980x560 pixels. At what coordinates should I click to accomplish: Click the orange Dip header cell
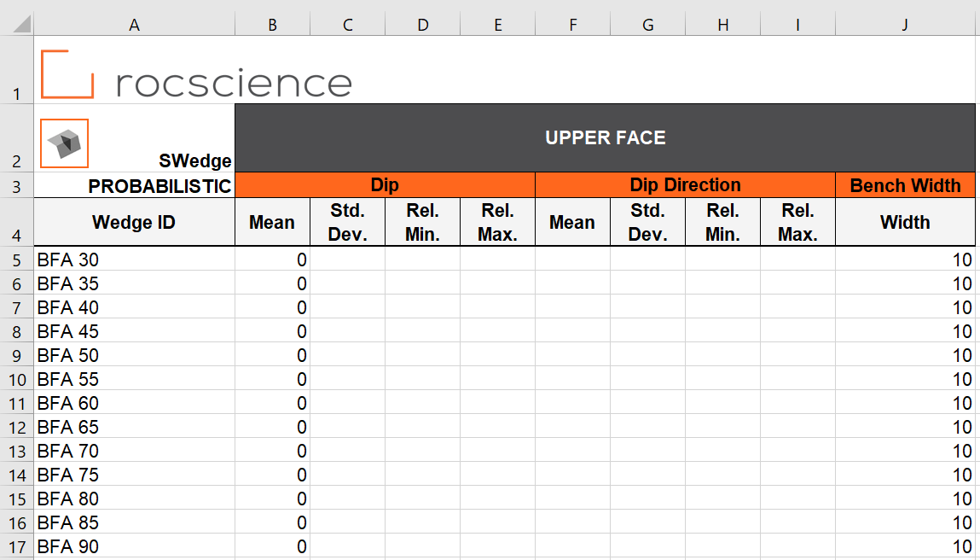(x=385, y=185)
